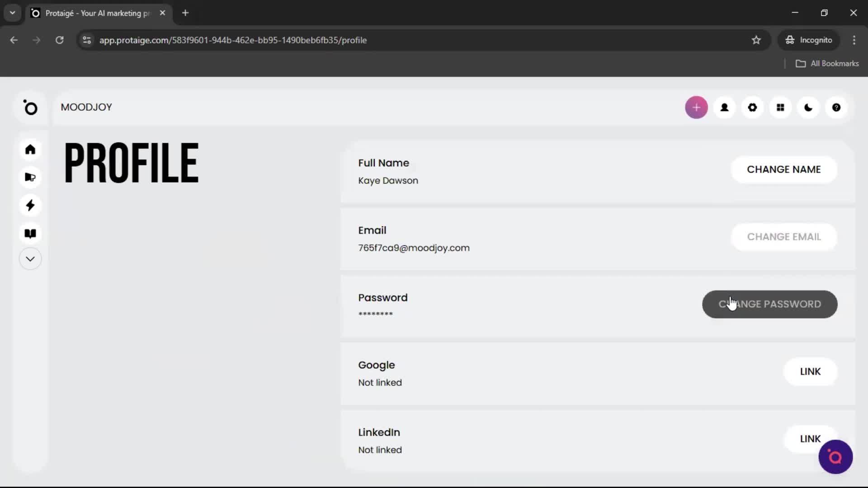Link the LinkedIn account
This screenshot has width=868, height=488.
pos(810,438)
